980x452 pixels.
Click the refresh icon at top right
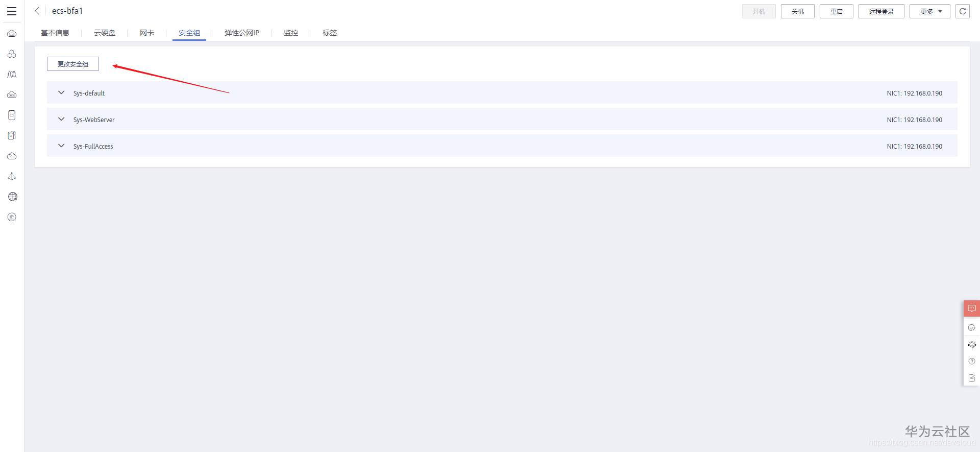coord(963,11)
